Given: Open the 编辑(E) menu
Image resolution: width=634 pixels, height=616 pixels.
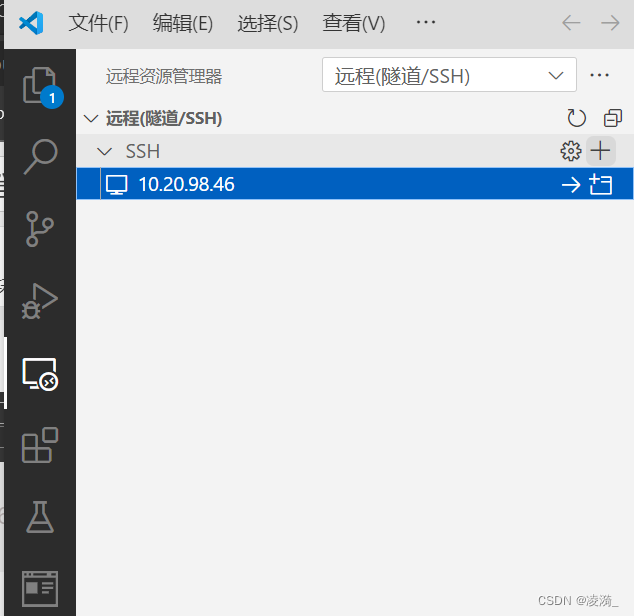Looking at the screenshot, I should point(183,23).
